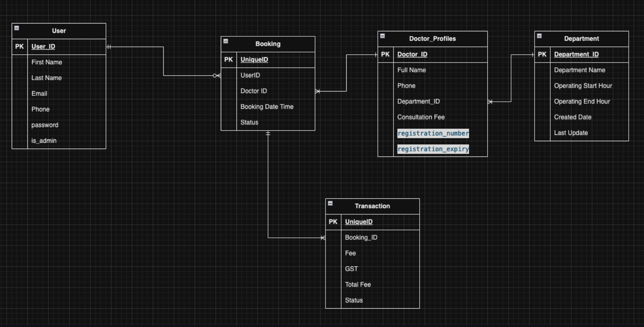
Task: Select the crow's foot connector at Booking UserID
Action: pos(217,76)
